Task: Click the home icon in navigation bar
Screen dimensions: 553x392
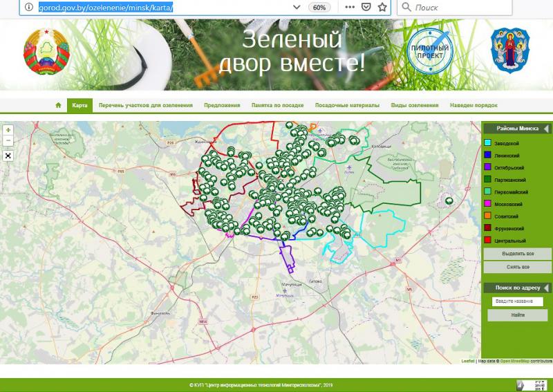Action: pyautogui.click(x=59, y=106)
